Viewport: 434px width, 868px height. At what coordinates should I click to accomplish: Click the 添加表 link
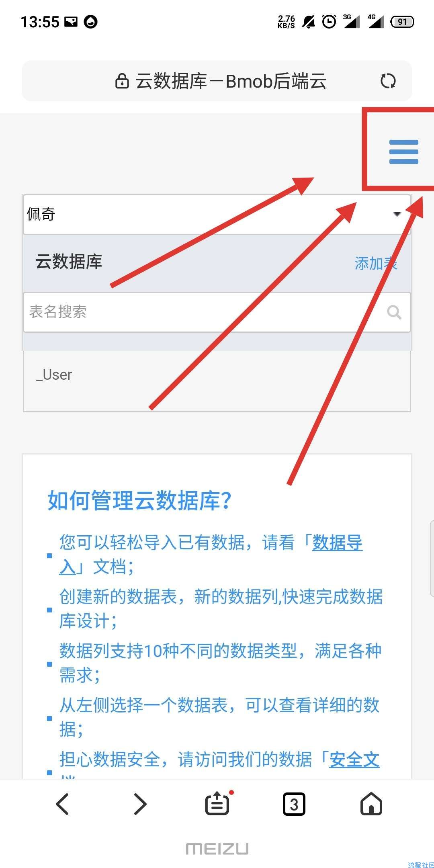[376, 264]
